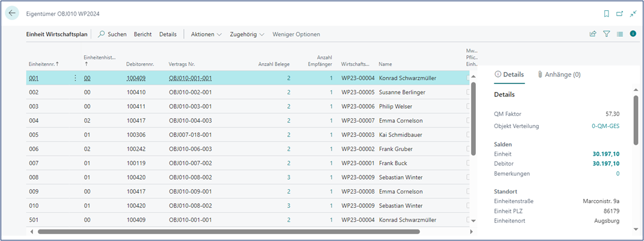The image size is (644, 241).
Task: Click the share icon in the action bar
Action: click(593, 34)
